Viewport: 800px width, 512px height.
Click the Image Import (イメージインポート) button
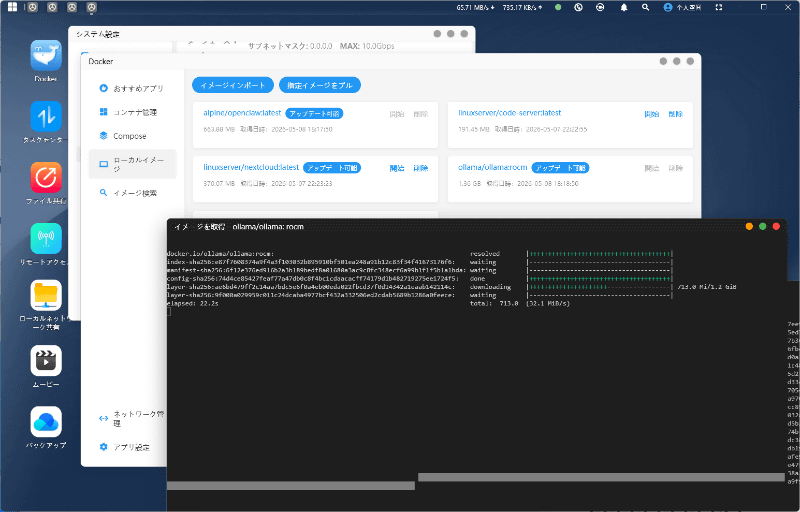(x=233, y=85)
